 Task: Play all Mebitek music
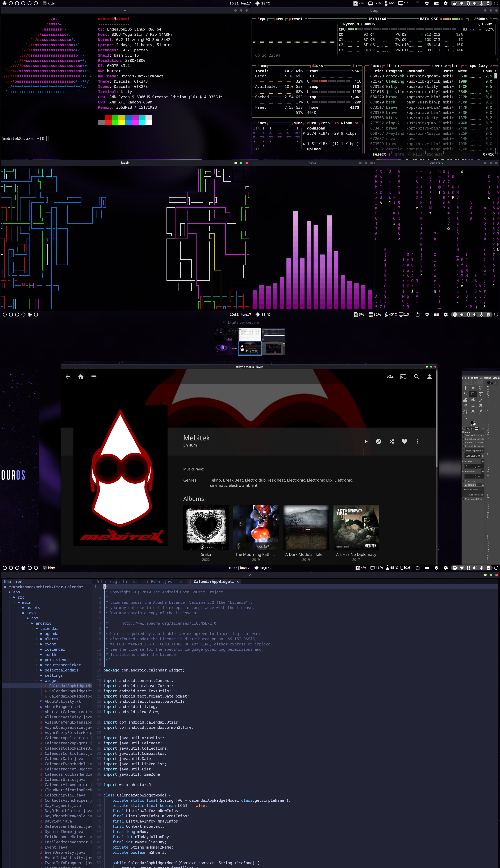pos(366,442)
